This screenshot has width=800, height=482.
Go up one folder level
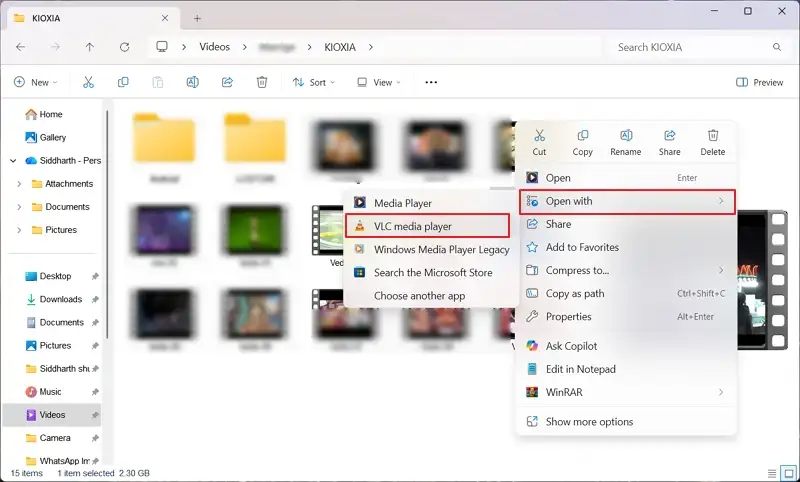coord(90,47)
